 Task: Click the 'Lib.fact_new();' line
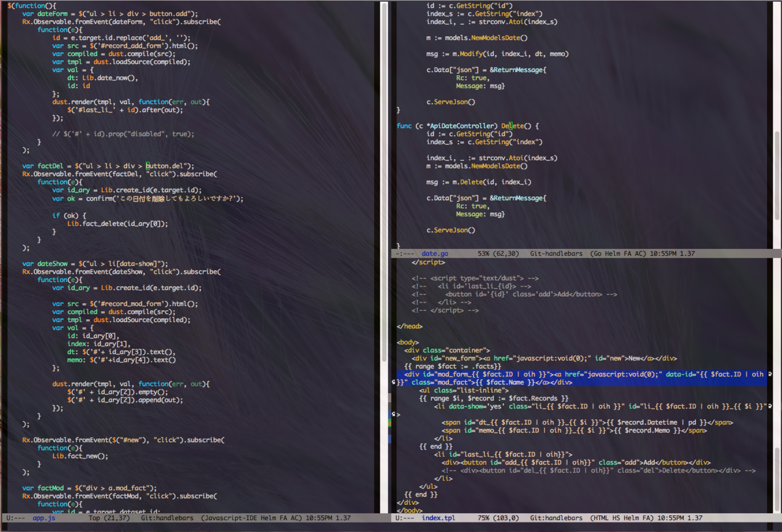coord(80,456)
